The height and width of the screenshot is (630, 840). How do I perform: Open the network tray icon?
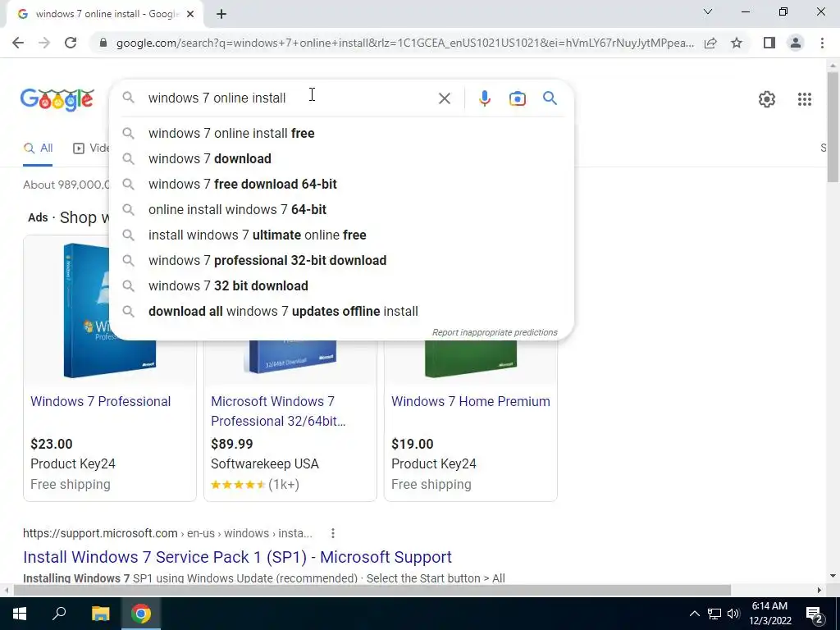coord(714,614)
